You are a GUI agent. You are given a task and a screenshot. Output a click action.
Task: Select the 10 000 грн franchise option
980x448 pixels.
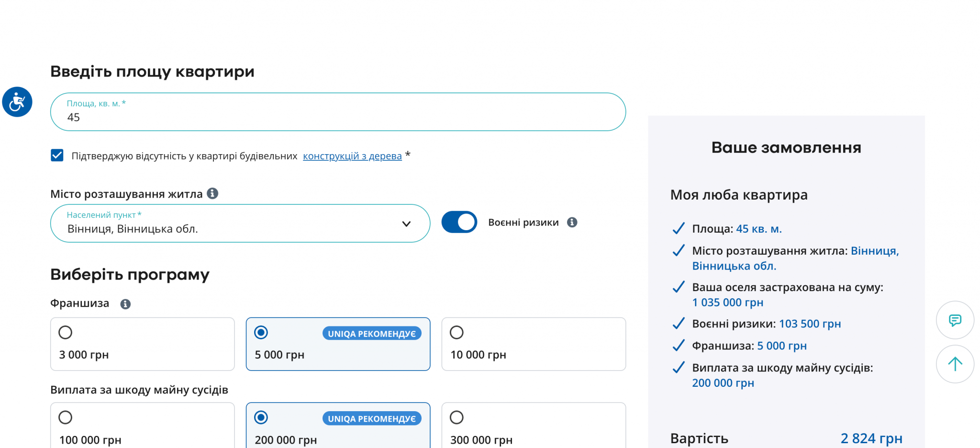[x=457, y=333]
